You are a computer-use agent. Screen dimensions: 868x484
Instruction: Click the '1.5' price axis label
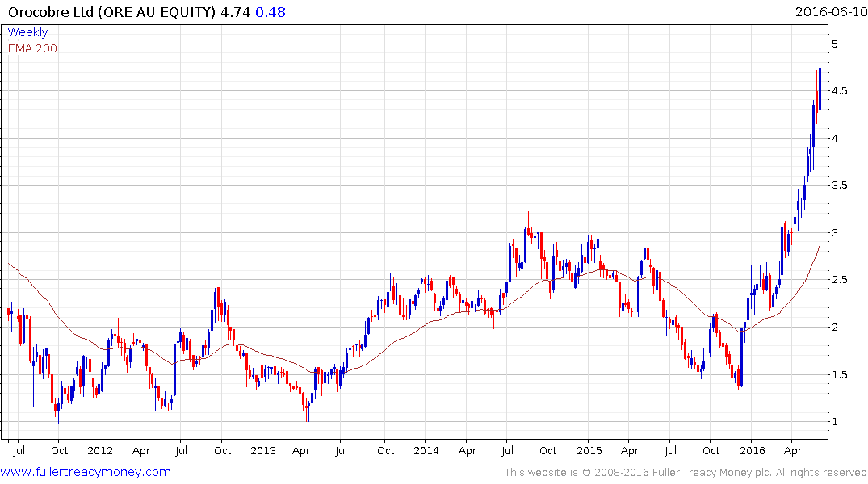click(840, 374)
